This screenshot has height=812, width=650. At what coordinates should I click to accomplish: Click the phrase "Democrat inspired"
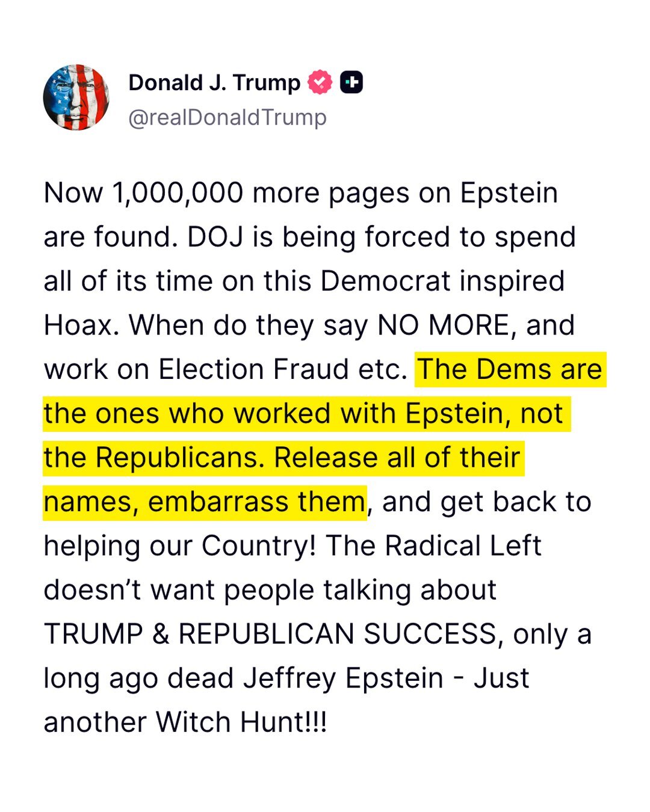pos(442,281)
